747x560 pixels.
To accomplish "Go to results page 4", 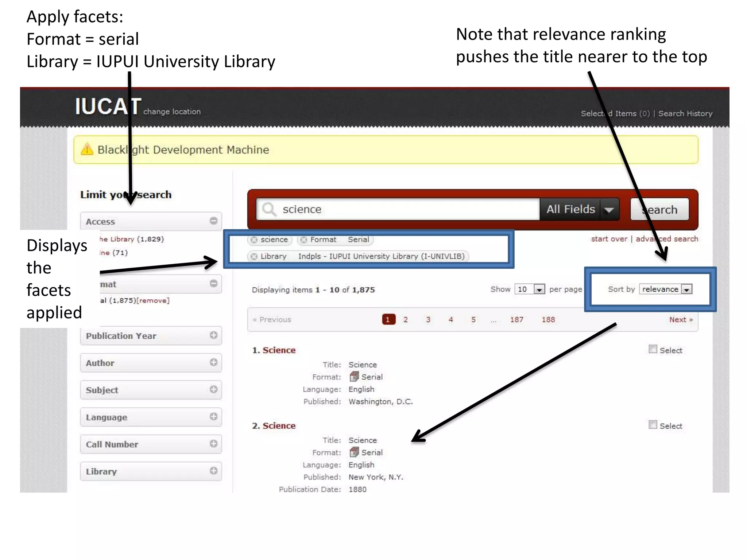I will pos(450,319).
